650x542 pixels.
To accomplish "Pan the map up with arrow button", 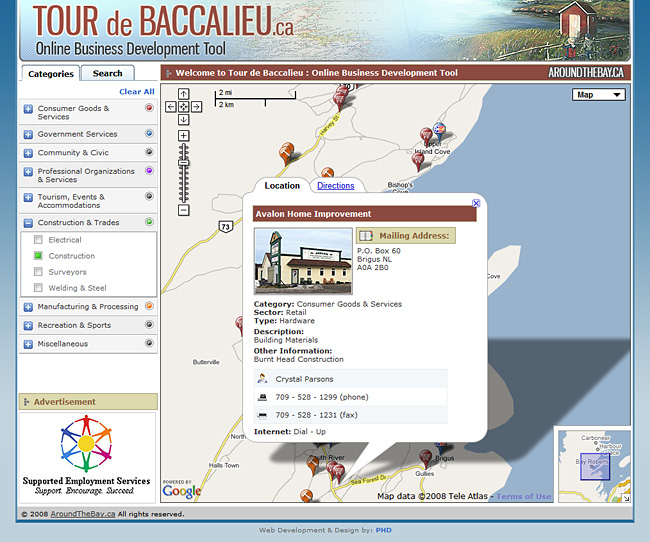I will (184, 94).
